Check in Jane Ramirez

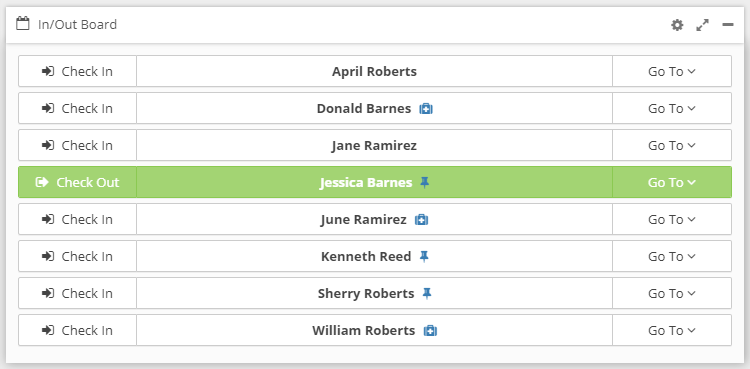click(x=77, y=145)
